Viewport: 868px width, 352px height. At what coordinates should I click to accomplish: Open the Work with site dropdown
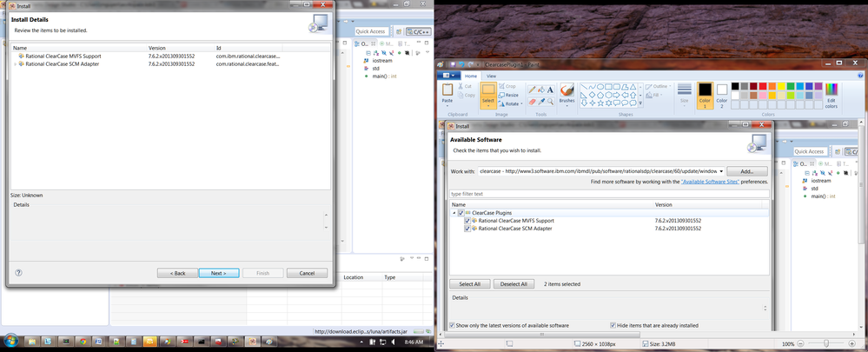[721, 171]
